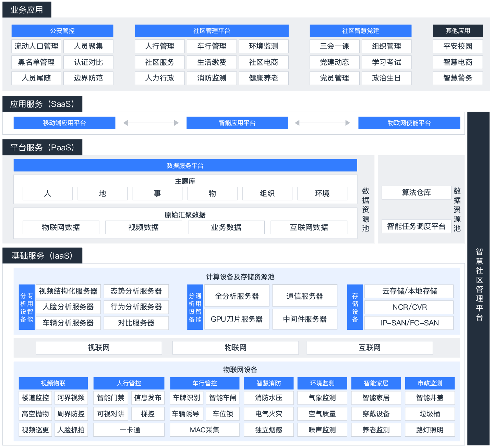Viewport: 494px width, 448px height.
Task: Click the 市政监测 blue header
Action: [x=430, y=383]
